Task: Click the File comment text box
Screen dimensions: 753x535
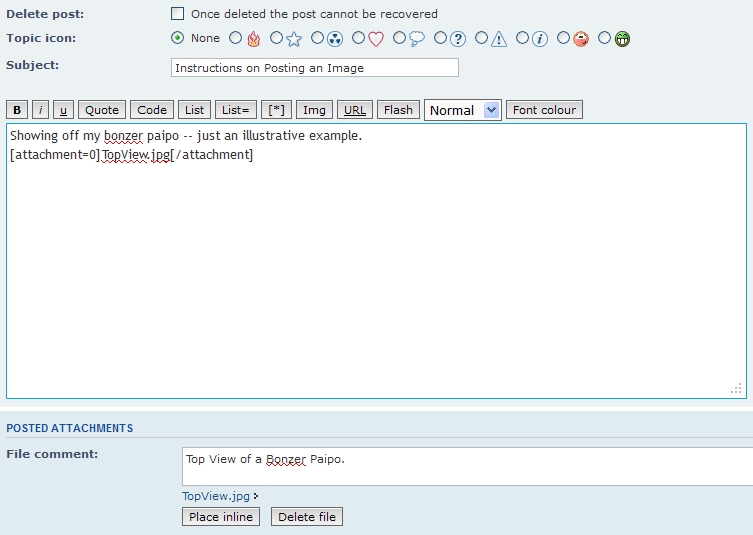Action: coord(465,466)
